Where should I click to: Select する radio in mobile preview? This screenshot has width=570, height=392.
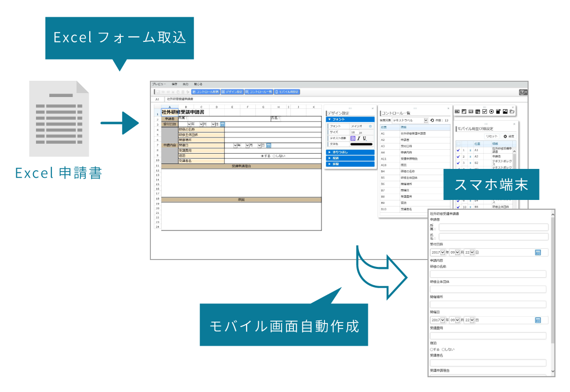(x=432, y=350)
